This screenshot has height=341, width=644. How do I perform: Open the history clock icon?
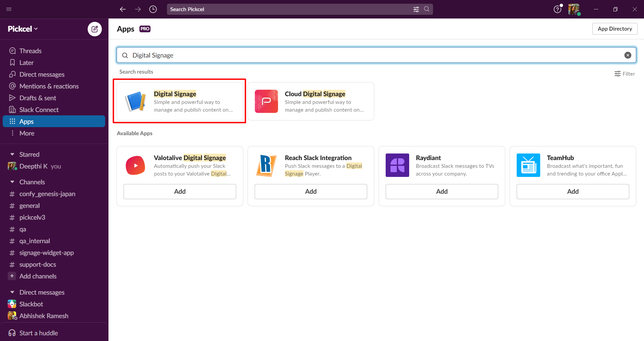coord(153,9)
